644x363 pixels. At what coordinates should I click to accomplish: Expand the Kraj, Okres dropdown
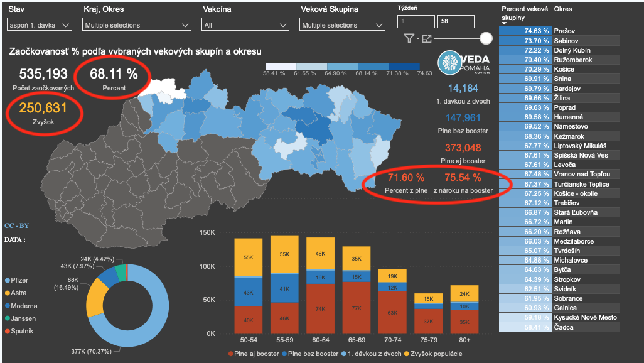137,25
